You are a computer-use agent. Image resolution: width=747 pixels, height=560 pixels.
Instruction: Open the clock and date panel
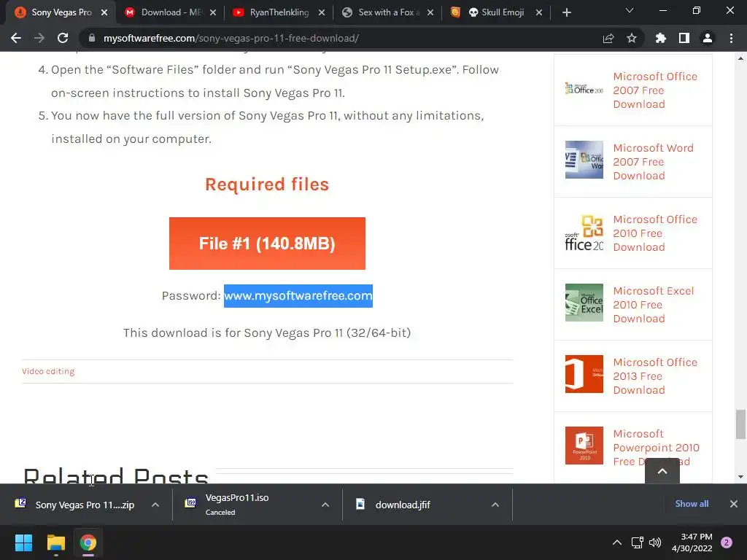pos(692,542)
